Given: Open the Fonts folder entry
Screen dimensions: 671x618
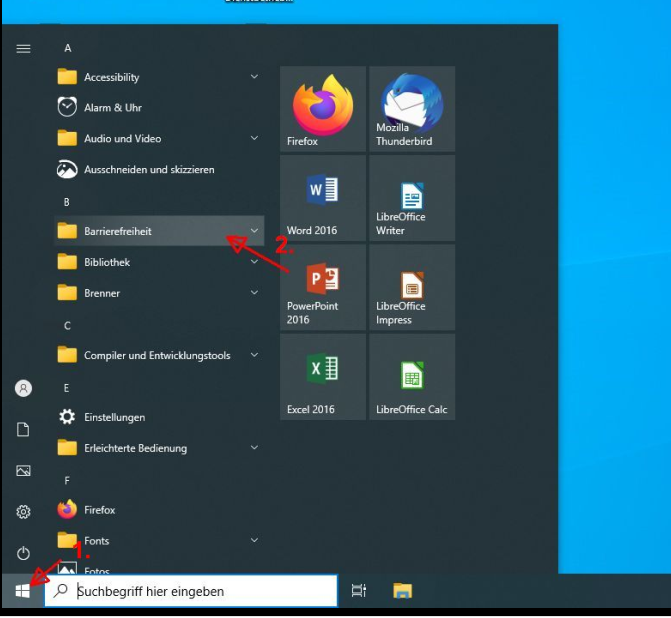Looking at the screenshot, I should point(159,541).
